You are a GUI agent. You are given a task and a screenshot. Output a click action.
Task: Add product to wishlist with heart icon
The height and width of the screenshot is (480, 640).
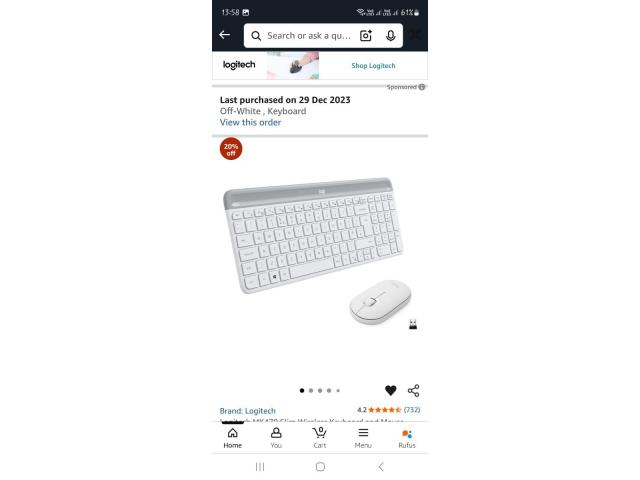pos(391,391)
